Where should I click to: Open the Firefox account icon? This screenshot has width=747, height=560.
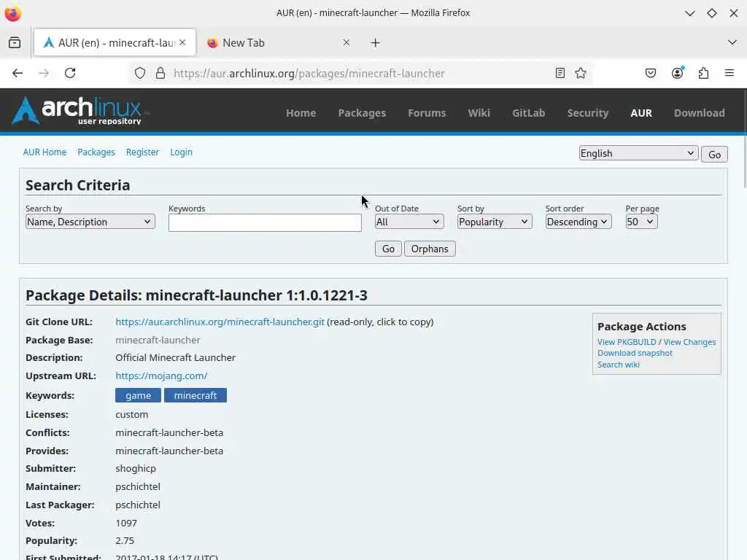[x=677, y=73]
